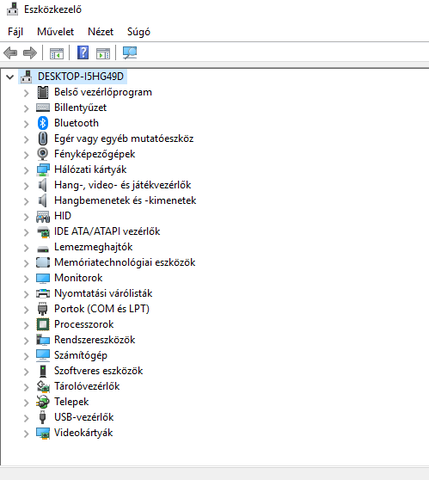Viewport: 429px width, 480px height.
Task: Open the Nézet menu
Action: [100, 32]
